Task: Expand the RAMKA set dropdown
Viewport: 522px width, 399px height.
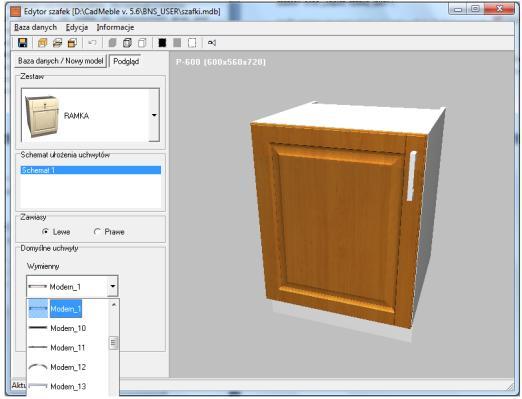Action: coord(154,115)
